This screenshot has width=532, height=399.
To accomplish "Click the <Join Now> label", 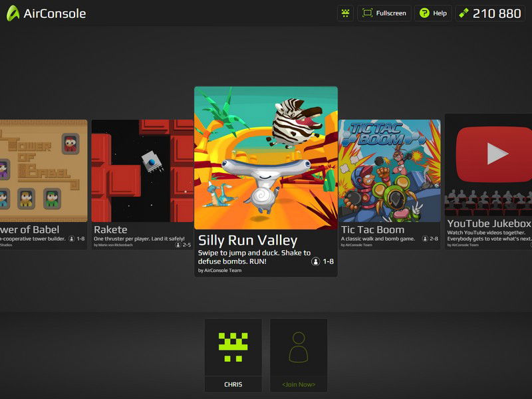I will (x=299, y=384).
